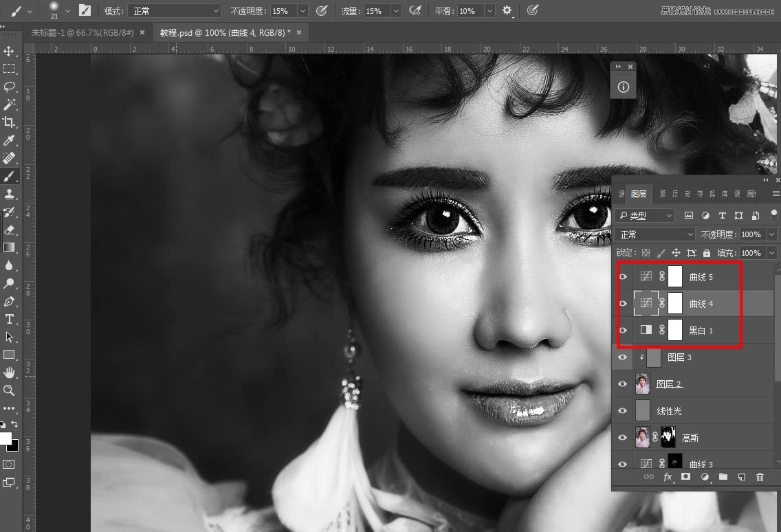Hide the 曲线 5 layer
781x532 pixels.
pos(623,277)
